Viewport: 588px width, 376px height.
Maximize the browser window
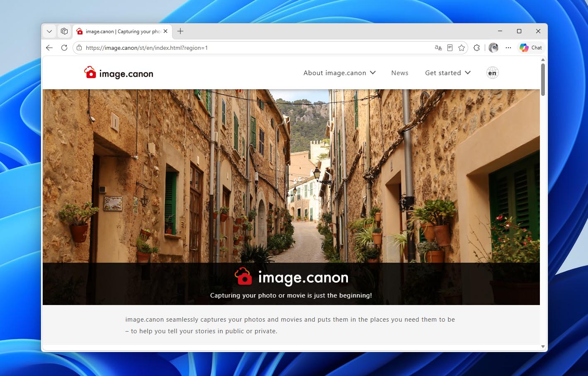tap(519, 31)
